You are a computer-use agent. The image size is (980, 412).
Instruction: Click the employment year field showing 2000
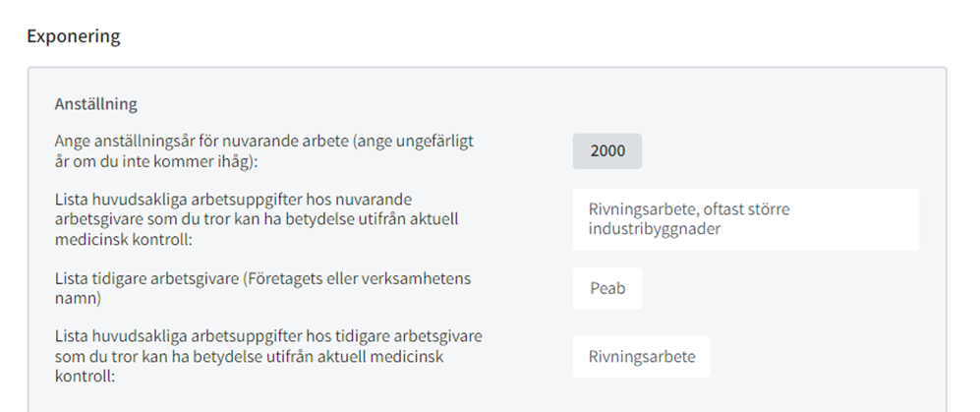(606, 151)
